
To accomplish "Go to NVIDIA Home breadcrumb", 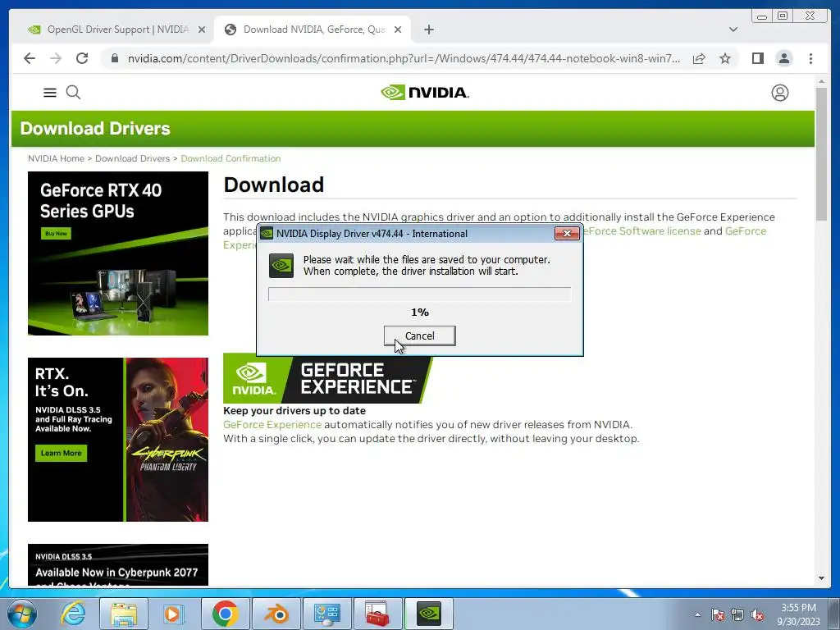I will pos(56,158).
